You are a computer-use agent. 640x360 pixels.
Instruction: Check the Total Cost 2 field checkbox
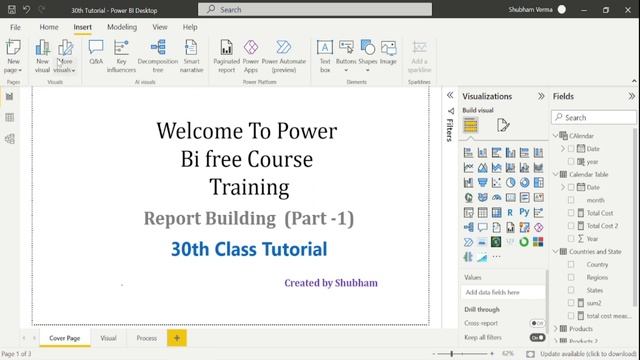pos(571,226)
